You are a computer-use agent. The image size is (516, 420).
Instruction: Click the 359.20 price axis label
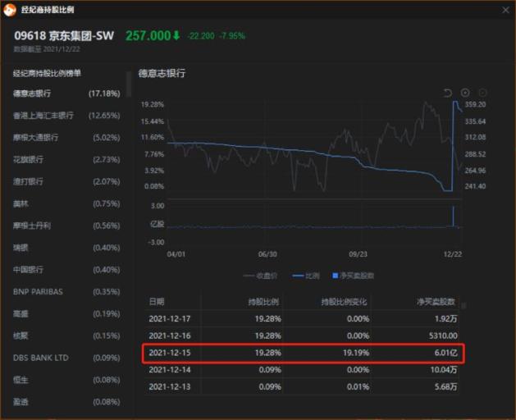475,104
